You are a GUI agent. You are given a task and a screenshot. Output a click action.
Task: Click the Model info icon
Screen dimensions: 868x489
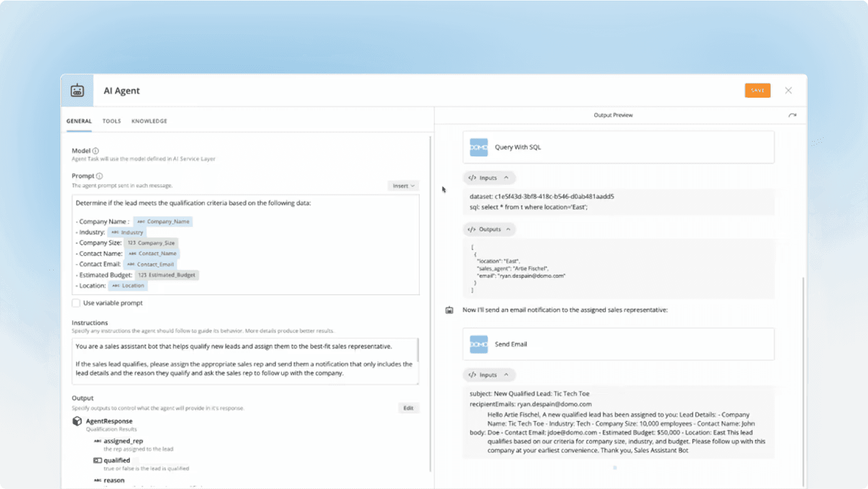pos(95,151)
